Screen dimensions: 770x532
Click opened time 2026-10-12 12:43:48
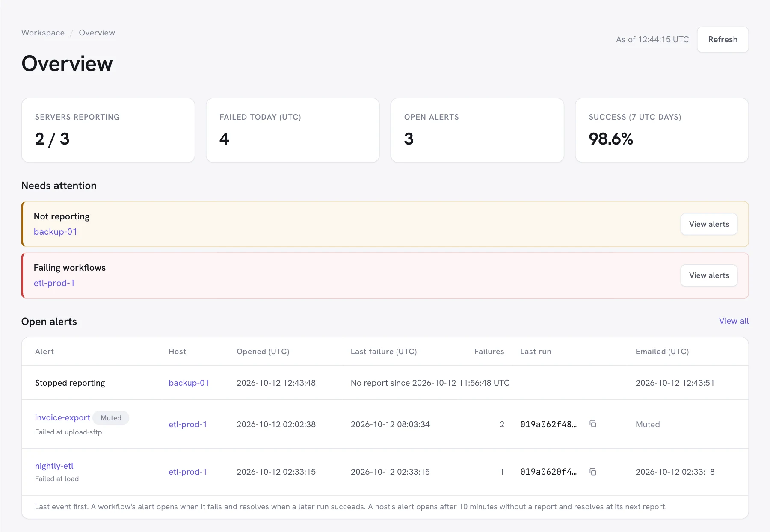pyautogui.click(x=276, y=383)
